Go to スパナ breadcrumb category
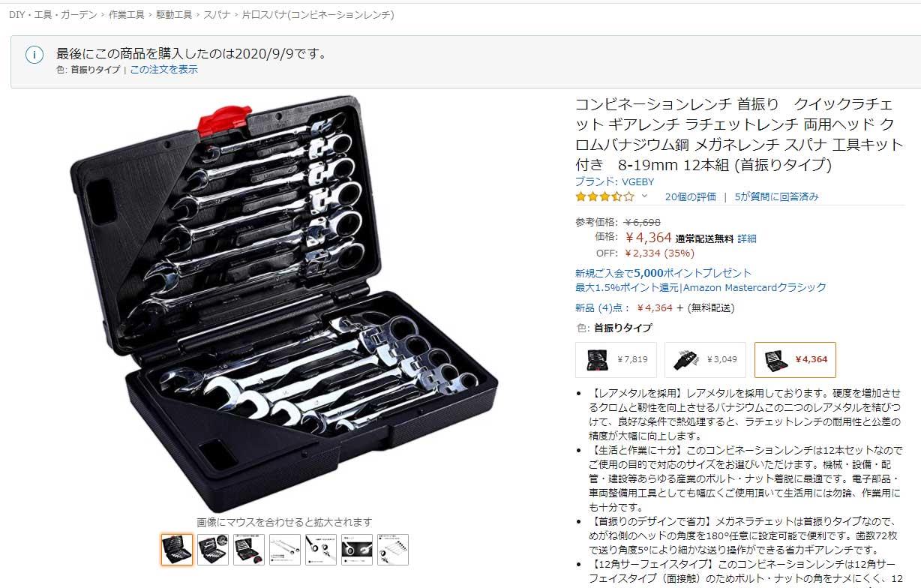921x588 pixels. 217,14
